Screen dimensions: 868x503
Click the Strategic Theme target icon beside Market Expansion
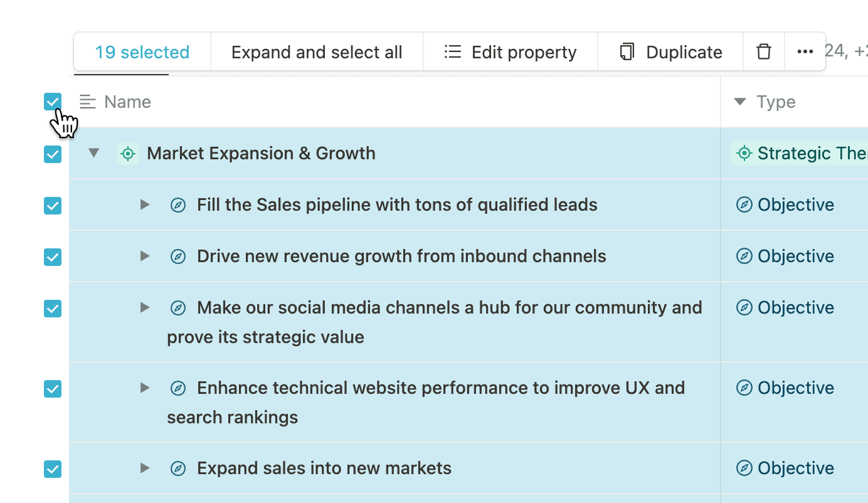coord(128,154)
